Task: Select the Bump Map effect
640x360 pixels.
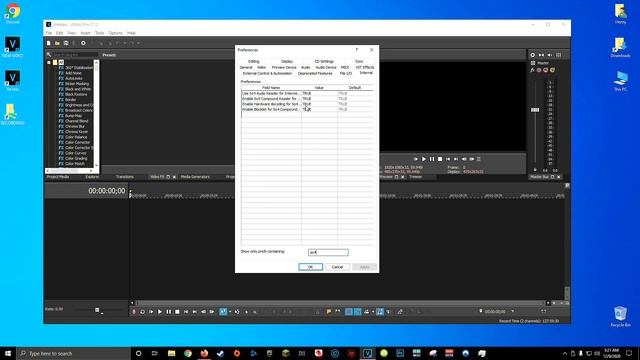Action: [73, 116]
